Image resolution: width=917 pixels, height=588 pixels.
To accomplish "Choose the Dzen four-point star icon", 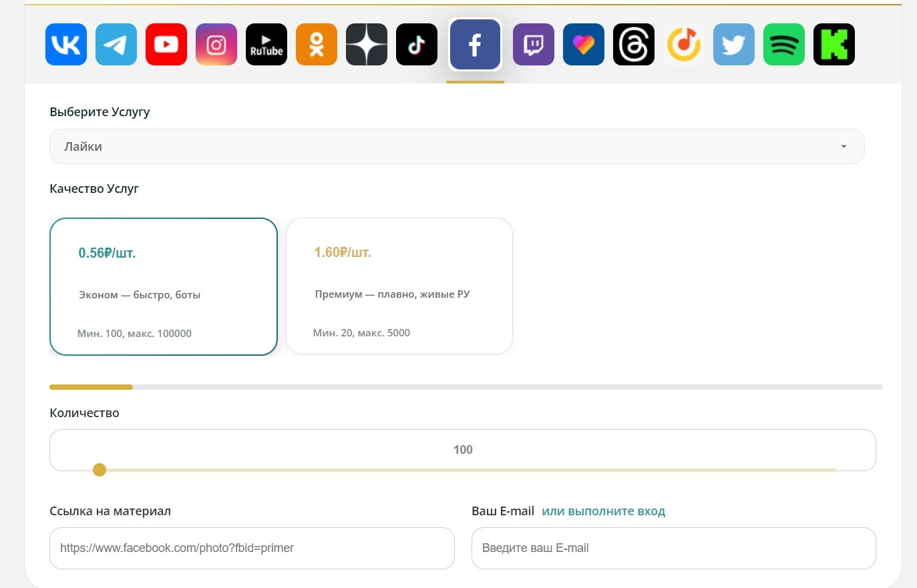I will pos(367,45).
